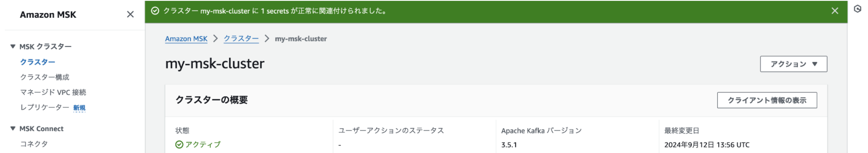The width and height of the screenshot is (868, 153).
Task: Select クラスター in the sidebar
Action: (37, 62)
